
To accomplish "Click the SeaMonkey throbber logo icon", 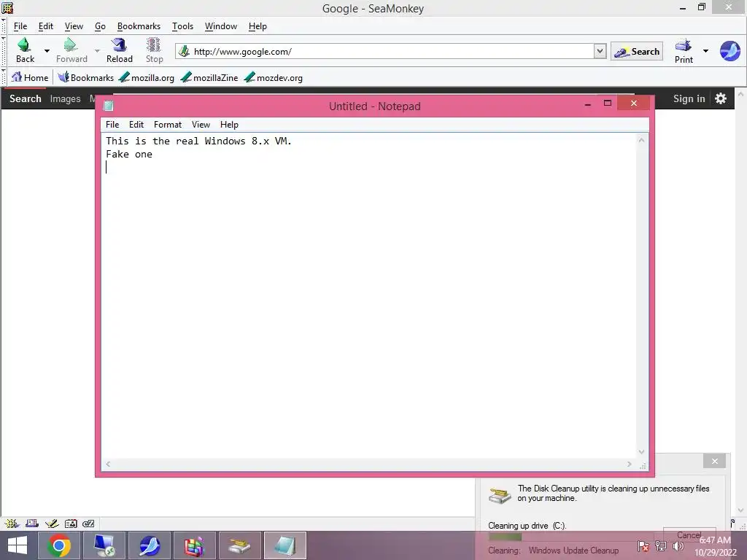I will (729, 51).
